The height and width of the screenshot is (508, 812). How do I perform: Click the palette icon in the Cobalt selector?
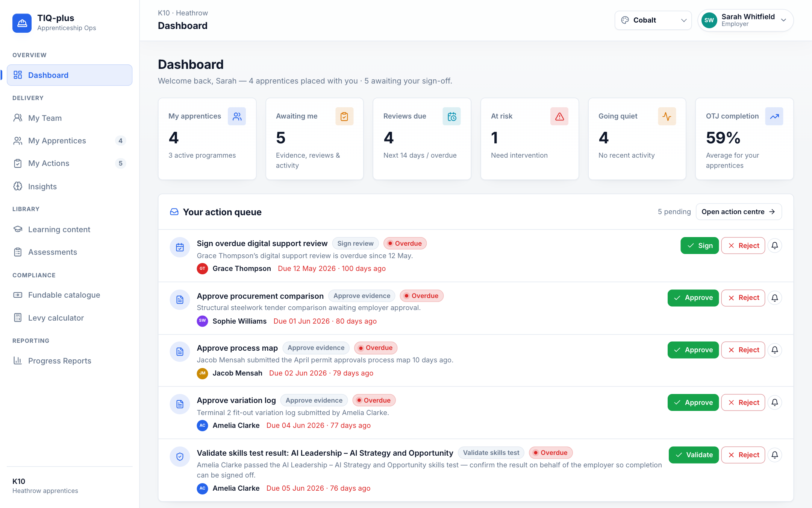[x=625, y=20]
